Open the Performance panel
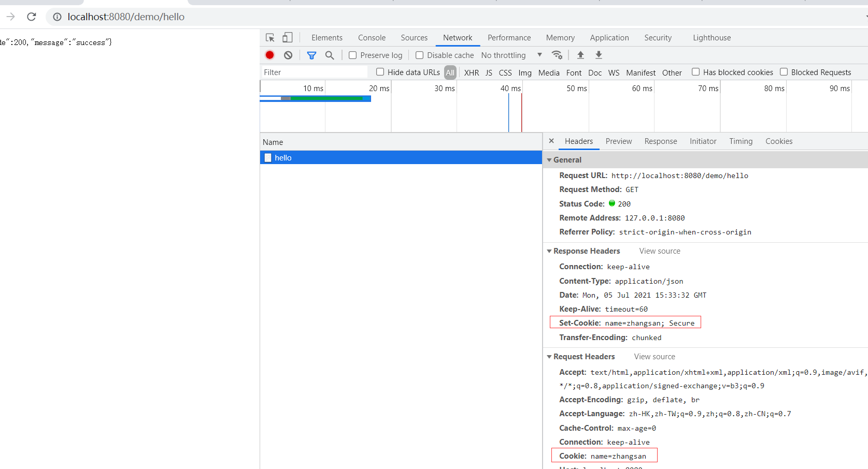868x469 pixels. tap(509, 38)
